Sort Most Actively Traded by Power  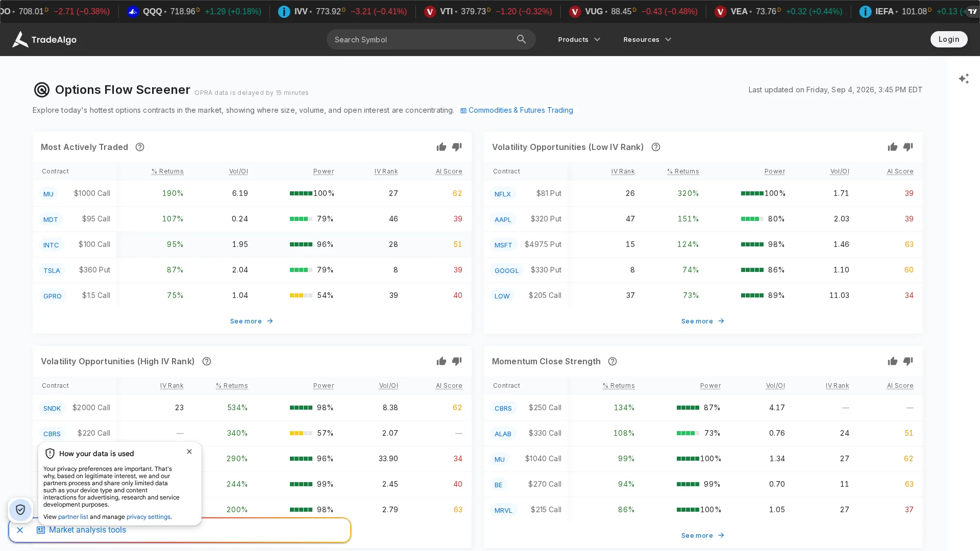pyautogui.click(x=324, y=171)
